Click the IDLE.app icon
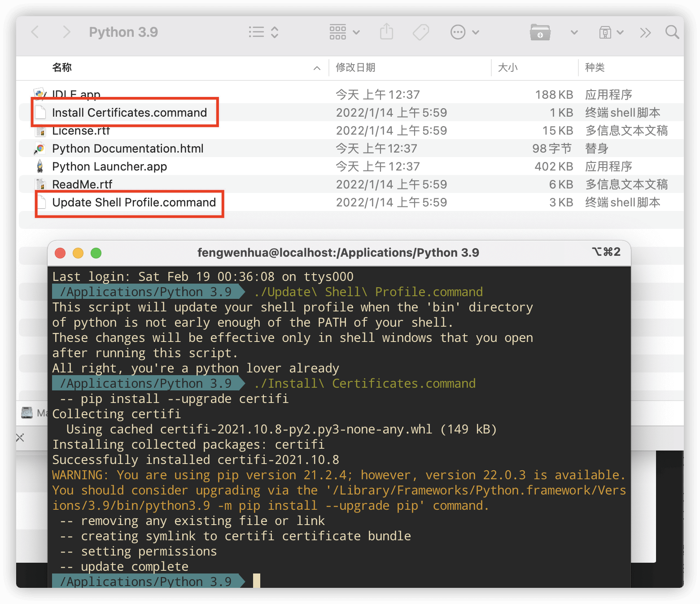 pos(40,94)
